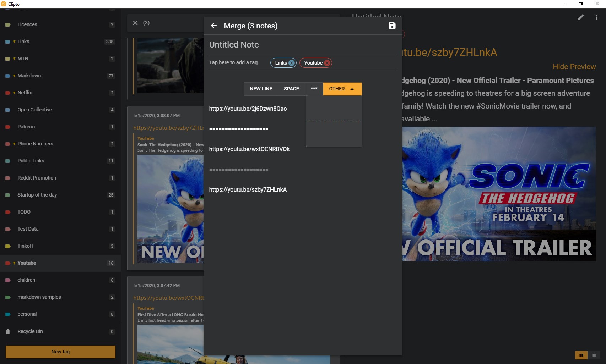This screenshot has height=364, width=606.
Task: Collapse the OTHER separator dropdown
Action: (342, 89)
